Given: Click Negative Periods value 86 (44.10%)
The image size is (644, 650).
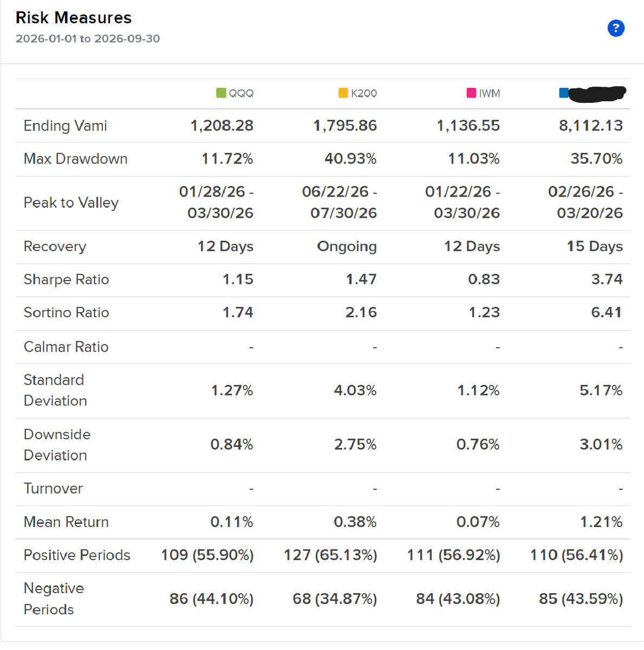Looking at the screenshot, I should tap(212, 599).
